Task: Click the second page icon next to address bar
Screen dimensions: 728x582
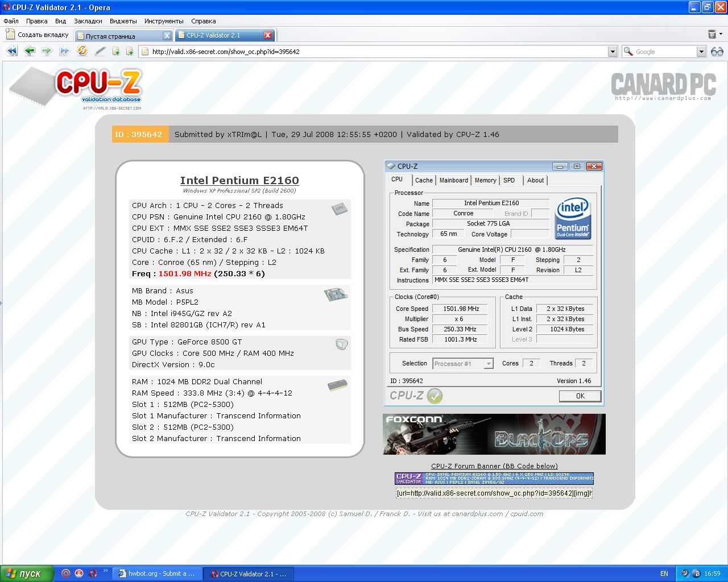Action: [130, 51]
